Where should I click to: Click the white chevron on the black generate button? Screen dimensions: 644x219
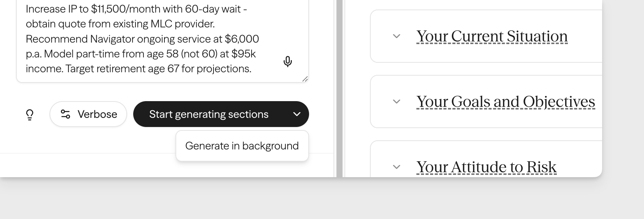[x=296, y=114]
